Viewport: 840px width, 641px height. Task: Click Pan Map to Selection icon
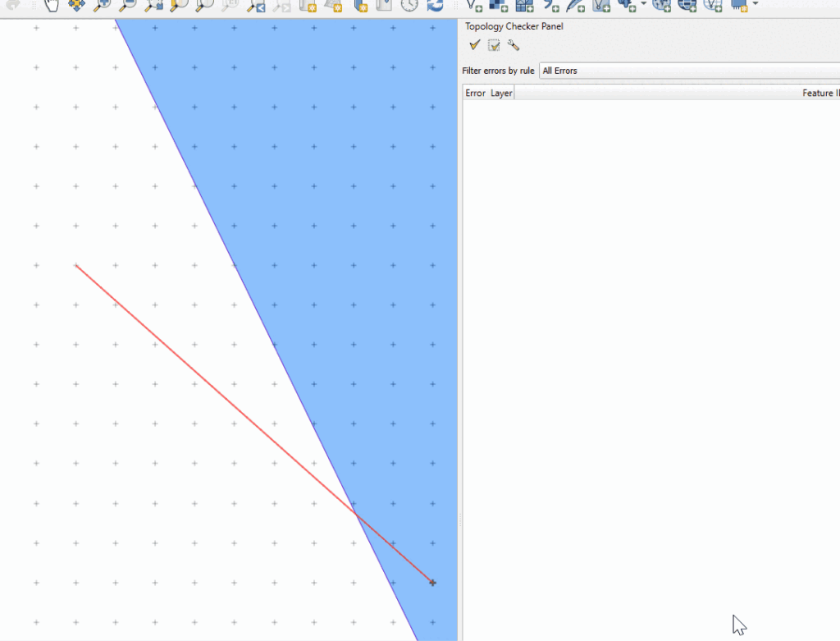point(75,5)
